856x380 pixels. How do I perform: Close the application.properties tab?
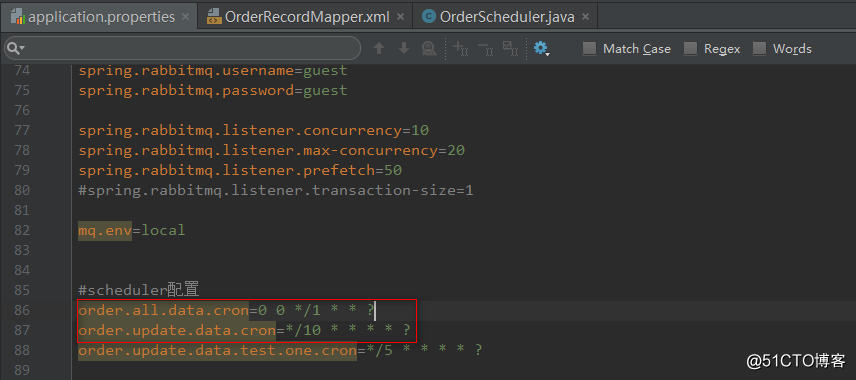[186, 17]
